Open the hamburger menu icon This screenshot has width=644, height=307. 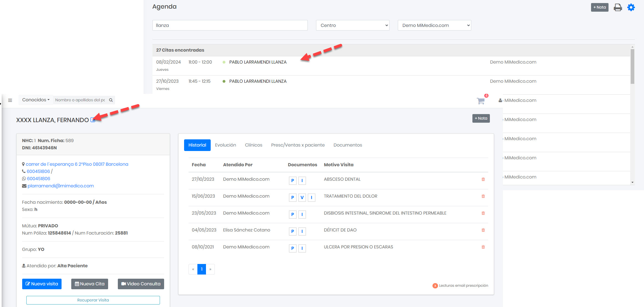[x=10, y=100]
